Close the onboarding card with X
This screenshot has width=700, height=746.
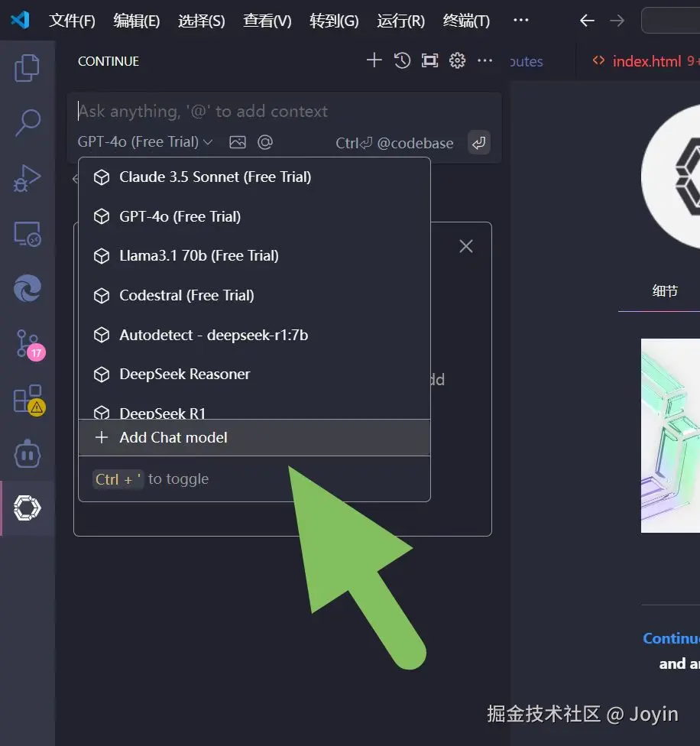coord(466,246)
